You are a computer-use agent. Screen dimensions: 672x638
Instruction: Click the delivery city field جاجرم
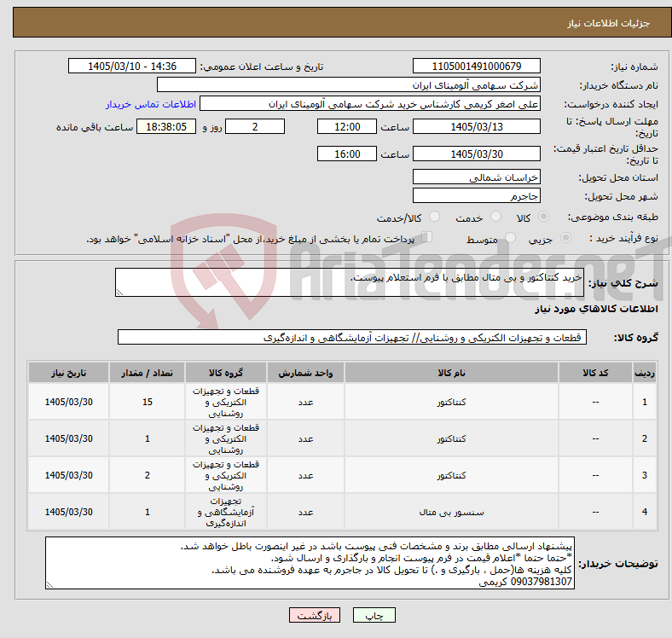(x=476, y=195)
